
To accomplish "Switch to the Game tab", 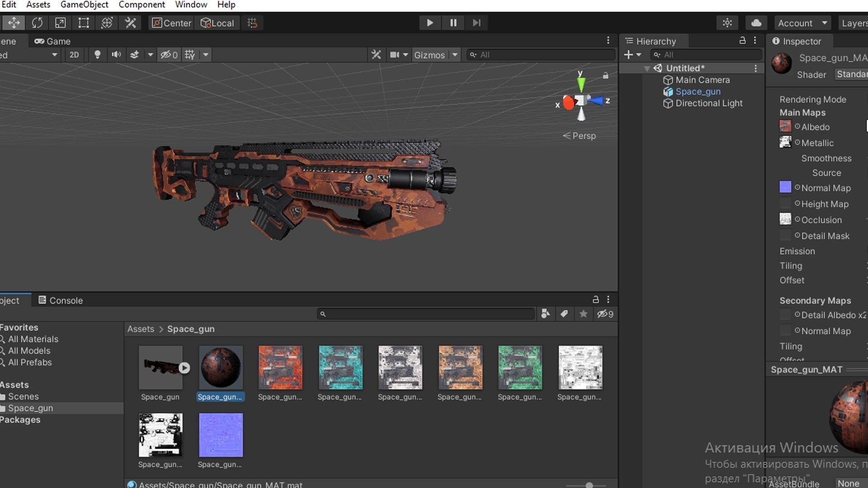I will (52, 41).
